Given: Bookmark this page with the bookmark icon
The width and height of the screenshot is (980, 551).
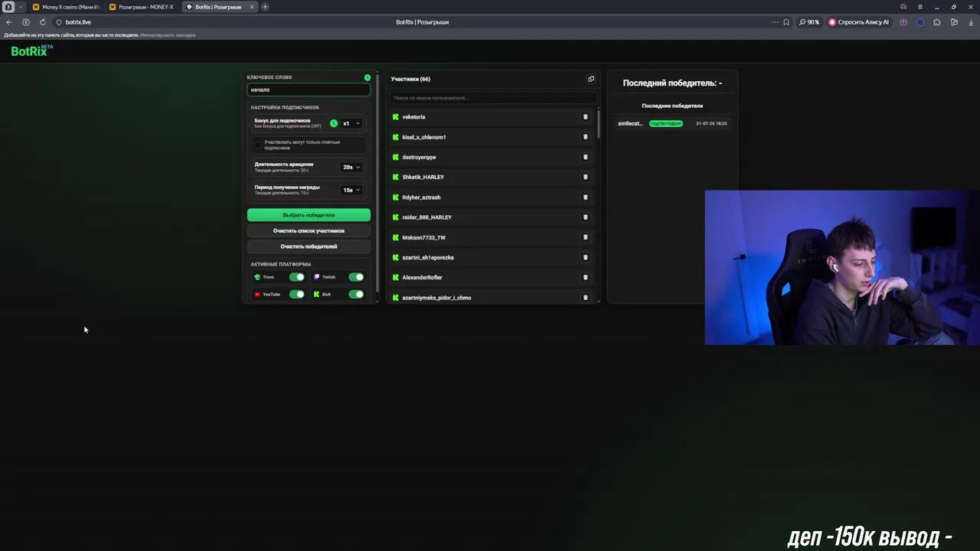Looking at the screenshot, I should point(786,22).
